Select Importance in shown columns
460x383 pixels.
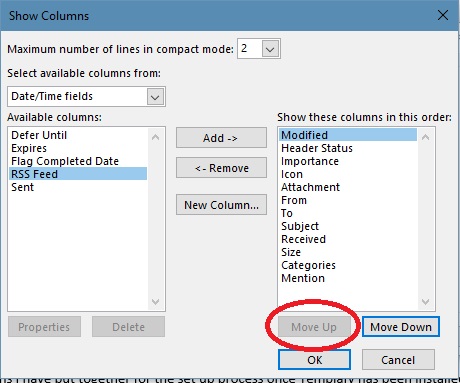(348, 161)
